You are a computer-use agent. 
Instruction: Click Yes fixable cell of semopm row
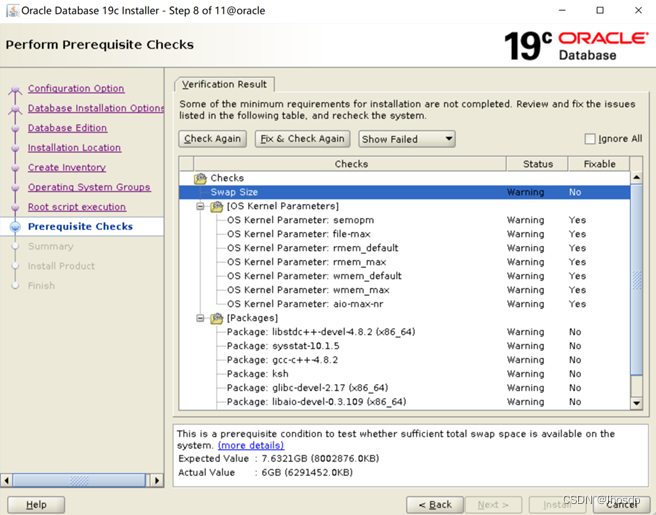[x=577, y=220]
